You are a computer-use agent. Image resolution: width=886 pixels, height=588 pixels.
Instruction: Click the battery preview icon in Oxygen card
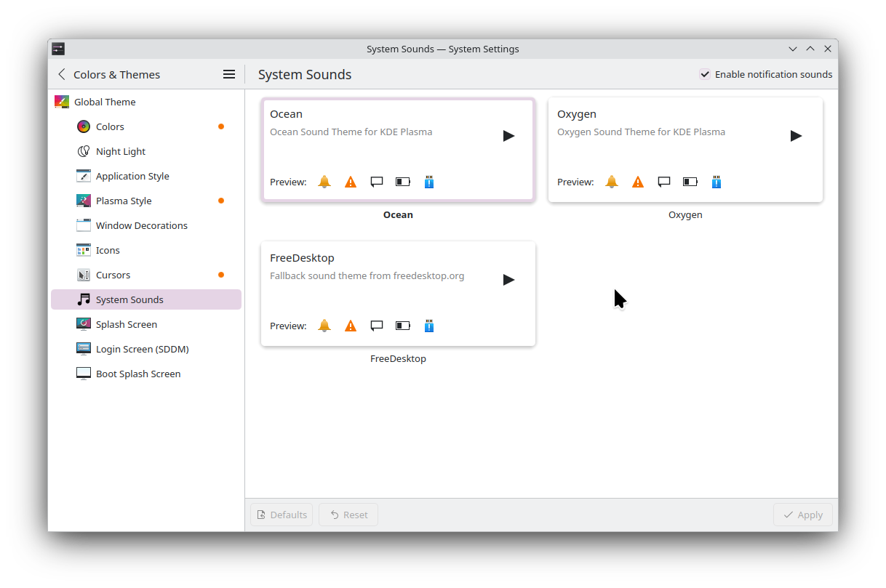point(690,182)
